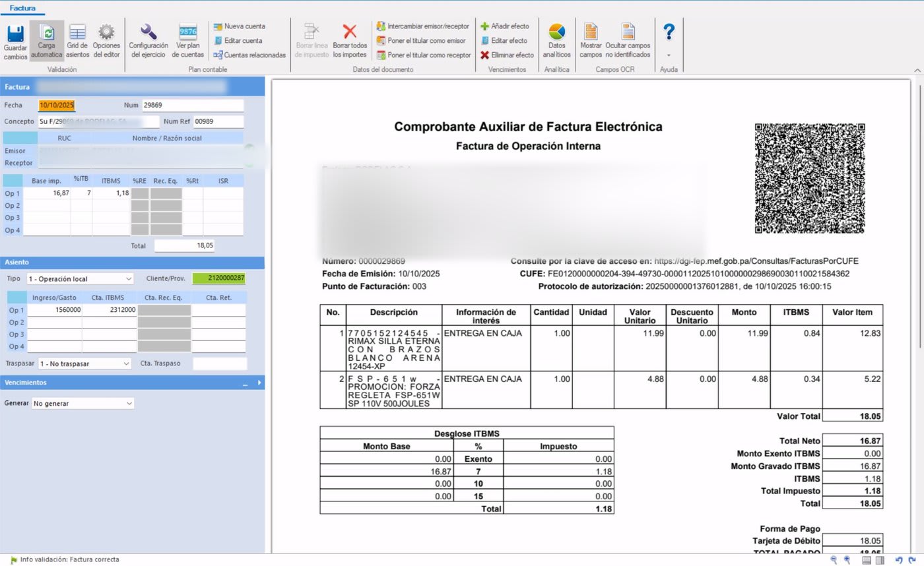Expand the arrow below the help icon

669,55
